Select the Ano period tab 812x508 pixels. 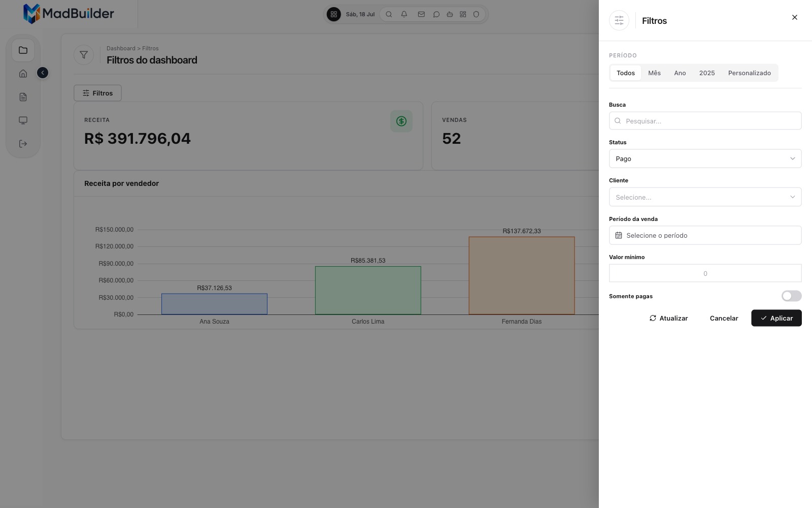[x=680, y=73]
